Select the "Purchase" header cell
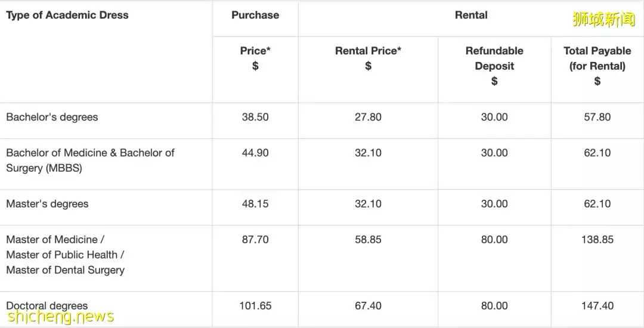The height and width of the screenshot is (328, 644). [255, 15]
